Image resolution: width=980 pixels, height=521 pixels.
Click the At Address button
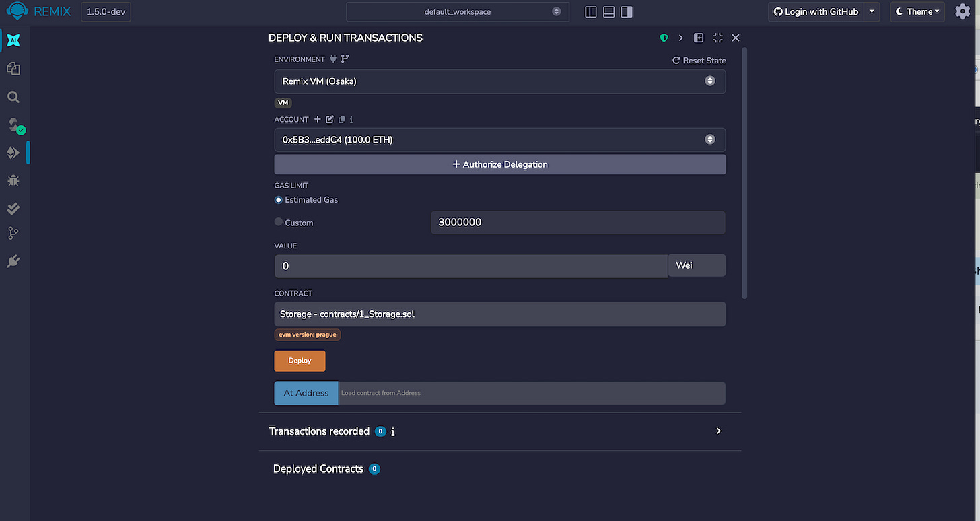(x=306, y=393)
